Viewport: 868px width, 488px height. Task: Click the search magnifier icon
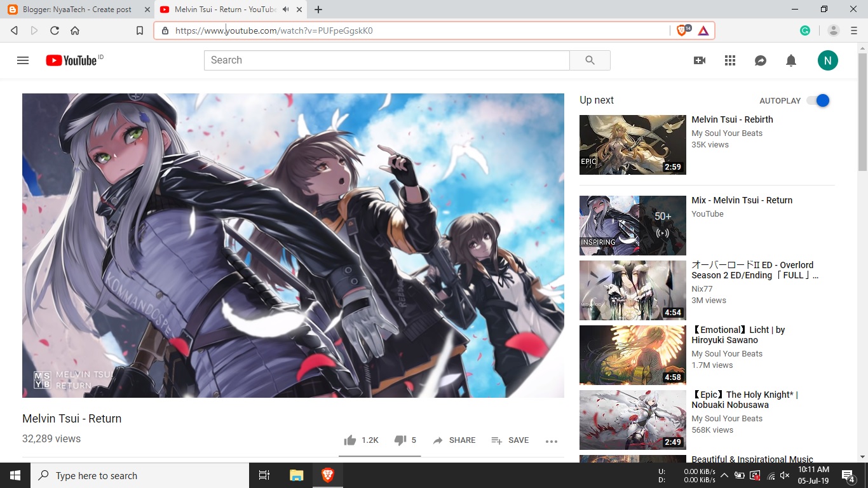click(x=590, y=60)
